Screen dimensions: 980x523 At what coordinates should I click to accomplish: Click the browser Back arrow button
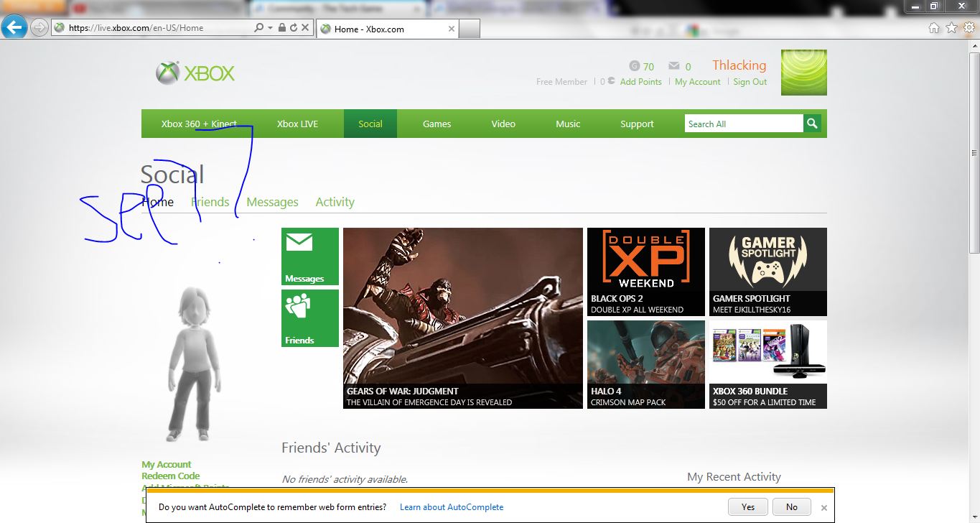pos(14,27)
